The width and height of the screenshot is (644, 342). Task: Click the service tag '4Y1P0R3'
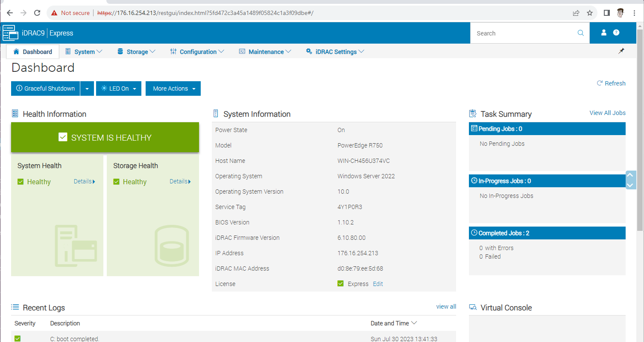350,207
